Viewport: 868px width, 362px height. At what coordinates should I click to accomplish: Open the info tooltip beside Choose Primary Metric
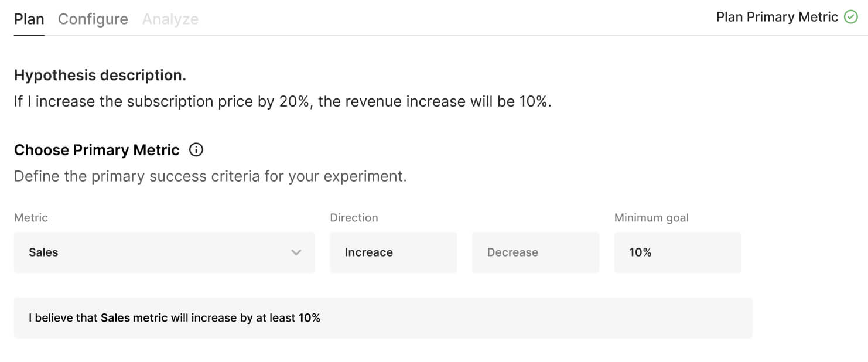click(x=196, y=150)
